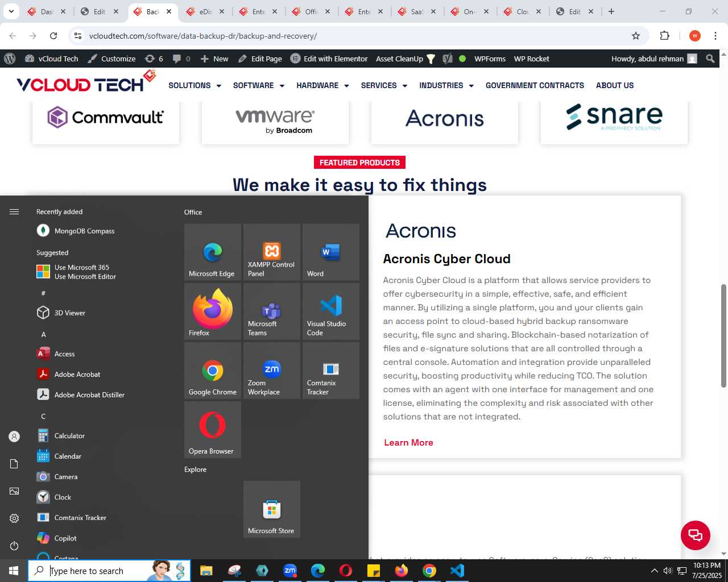Open Chrome tab search dropdown arrow
The width and height of the screenshot is (728, 582).
tap(11, 11)
